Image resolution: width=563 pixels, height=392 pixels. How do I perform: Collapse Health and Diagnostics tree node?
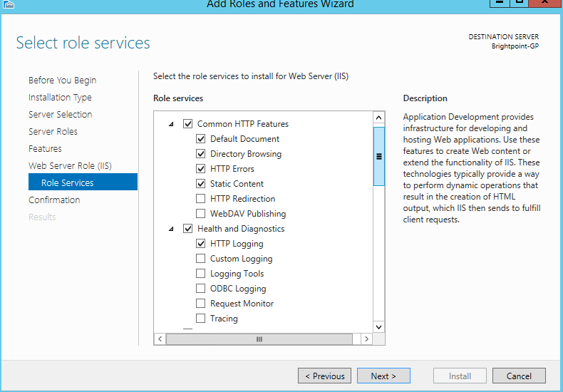tap(172, 229)
